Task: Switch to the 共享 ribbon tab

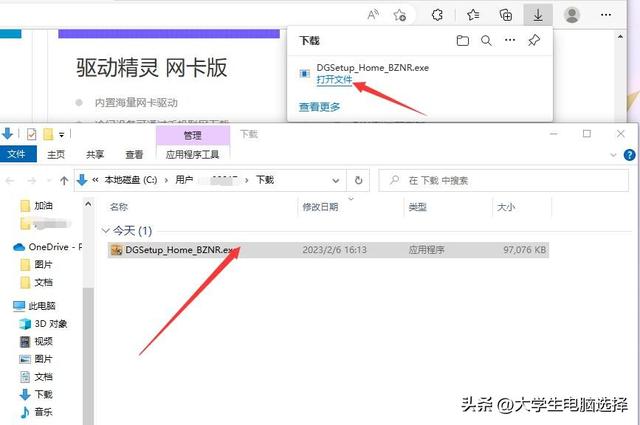Action: 95,154
